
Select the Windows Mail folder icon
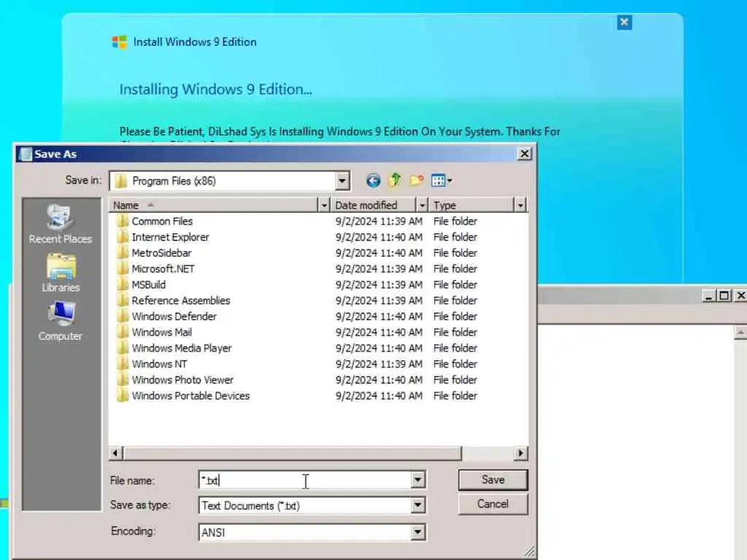point(123,332)
